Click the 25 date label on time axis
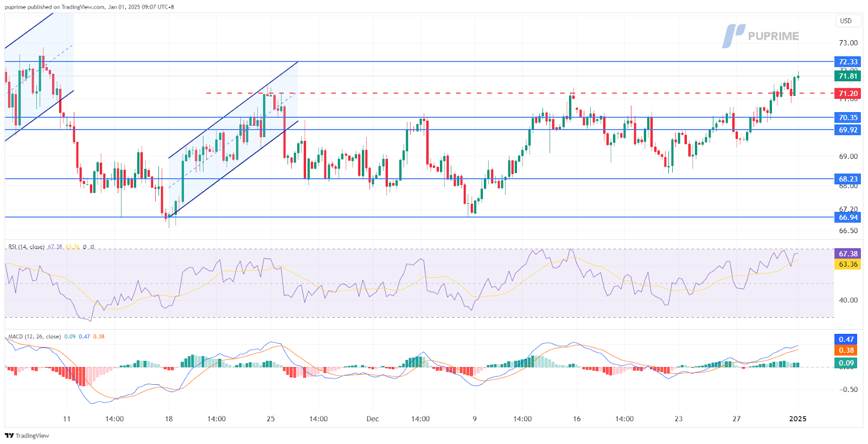This screenshot has width=868, height=444. point(271,419)
